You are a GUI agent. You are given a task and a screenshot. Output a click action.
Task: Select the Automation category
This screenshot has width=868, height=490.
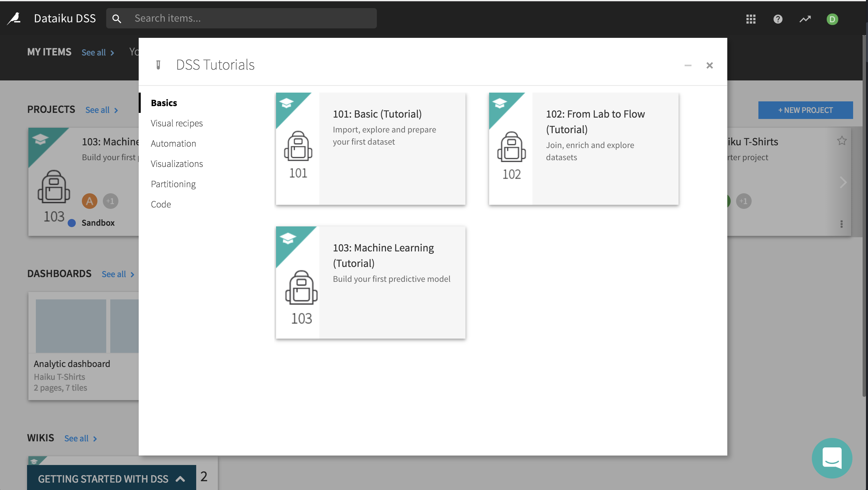173,143
